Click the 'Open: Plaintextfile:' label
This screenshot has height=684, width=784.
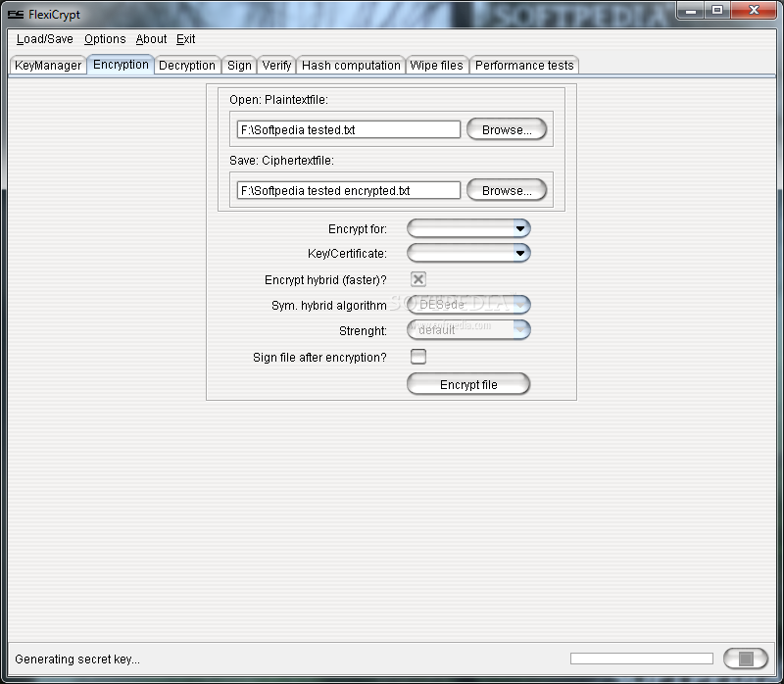point(278,100)
